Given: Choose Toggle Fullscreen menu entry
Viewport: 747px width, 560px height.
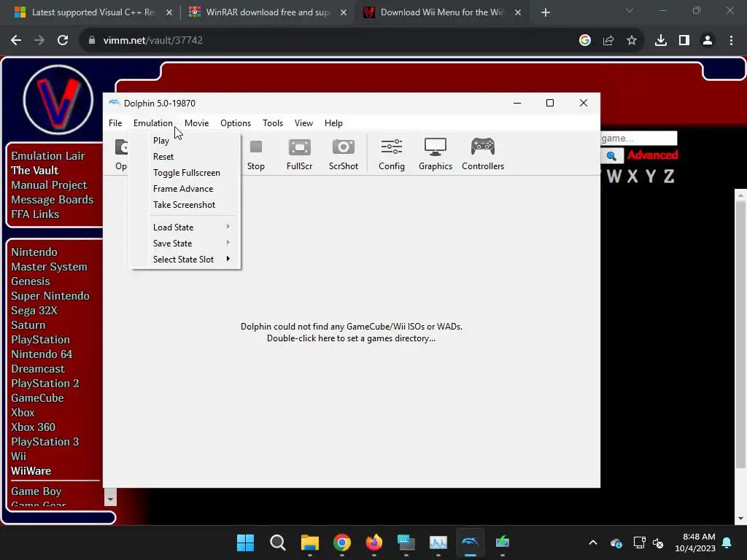Looking at the screenshot, I should pos(186,173).
